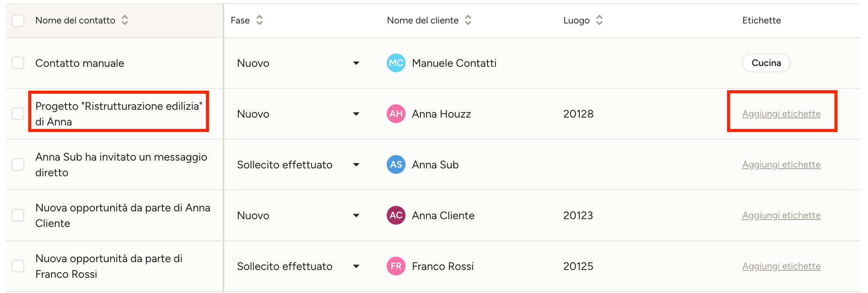
Task: Click Manuele Contatti MC avatar
Action: click(396, 63)
